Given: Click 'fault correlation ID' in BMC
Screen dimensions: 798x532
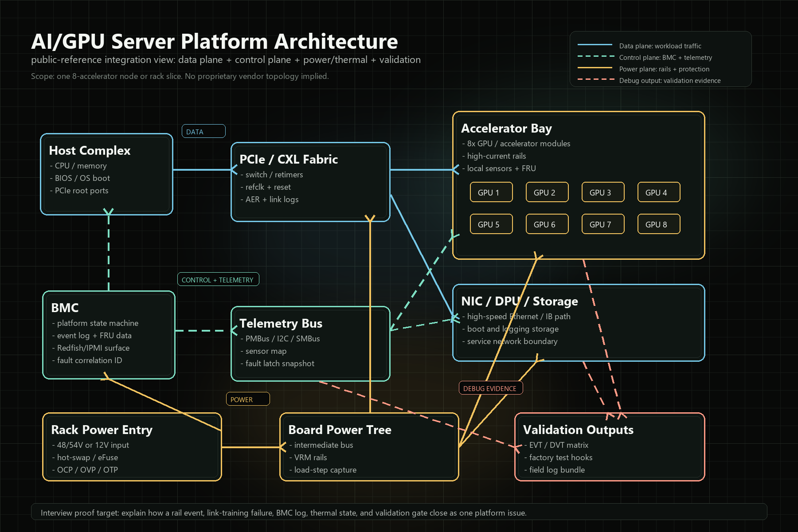Looking at the screenshot, I should [x=87, y=360].
